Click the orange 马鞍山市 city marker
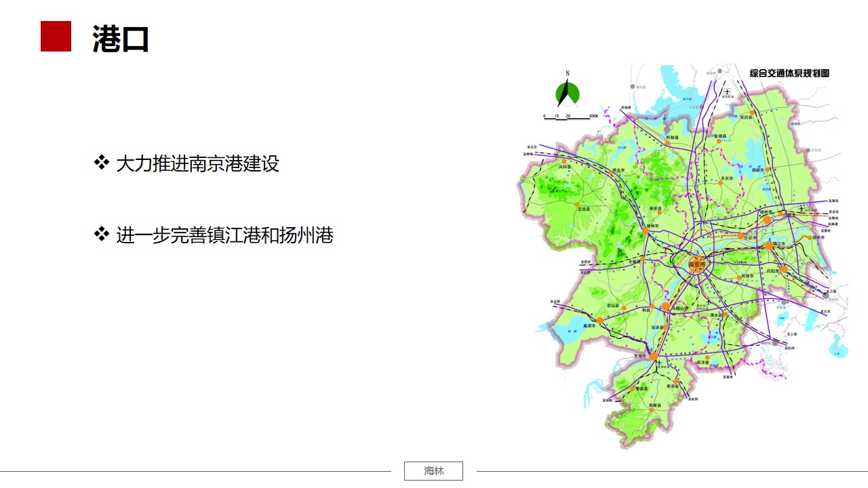The width and height of the screenshot is (868, 488). pos(666,306)
